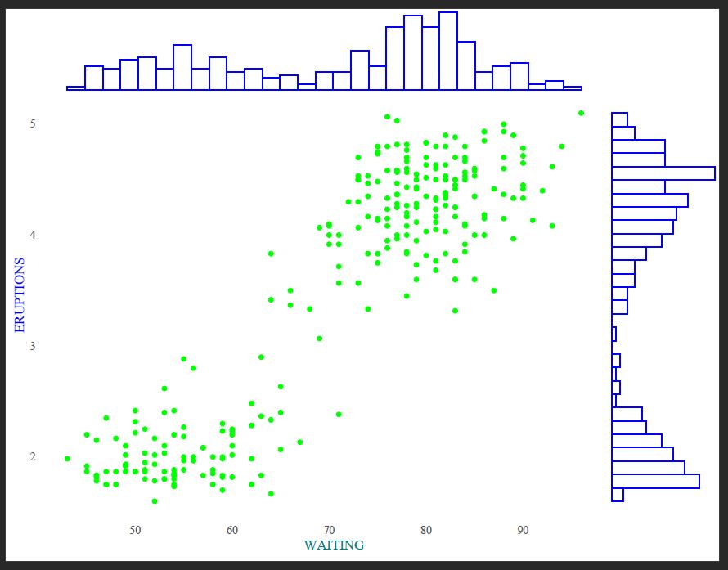Select the leftmost bar of top histogram
The width and height of the screenshot is (728, 570).
tap(75, 88)
